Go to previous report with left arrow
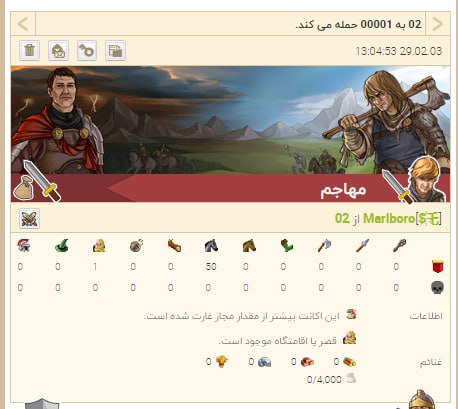 (23, 24)
